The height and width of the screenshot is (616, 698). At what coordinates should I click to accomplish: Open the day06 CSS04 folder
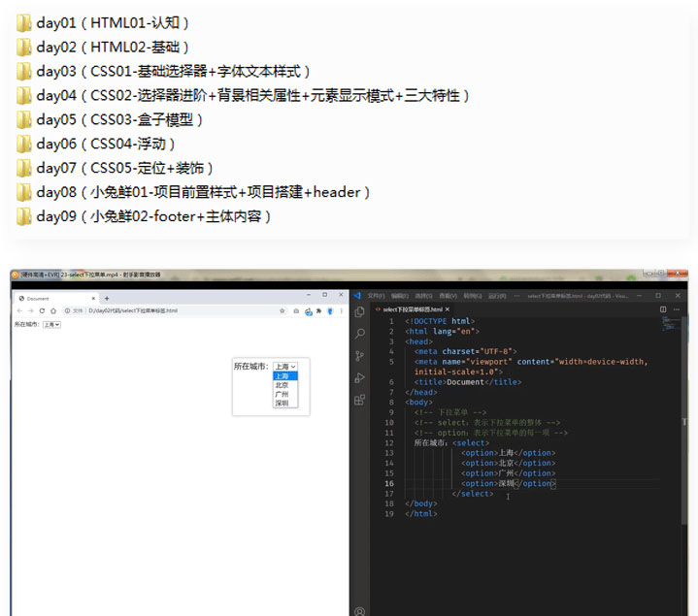click(95, 144)
